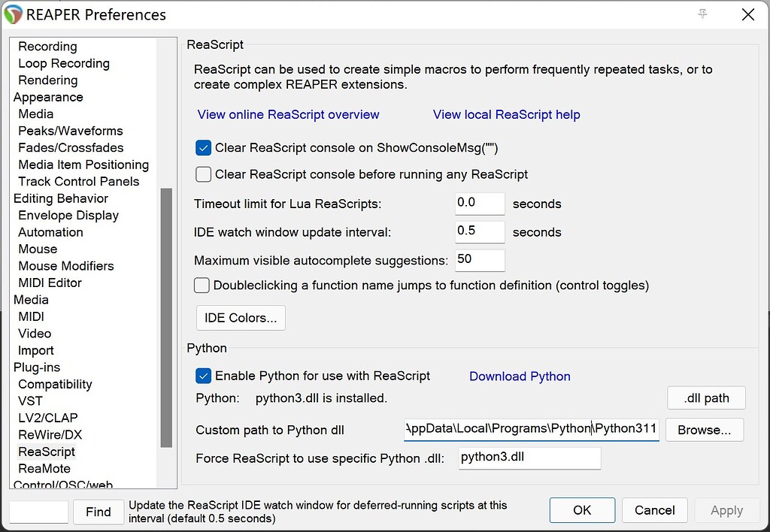Select Import preferences page
This screenshot has width=770, height=532.
pos(36,350)
